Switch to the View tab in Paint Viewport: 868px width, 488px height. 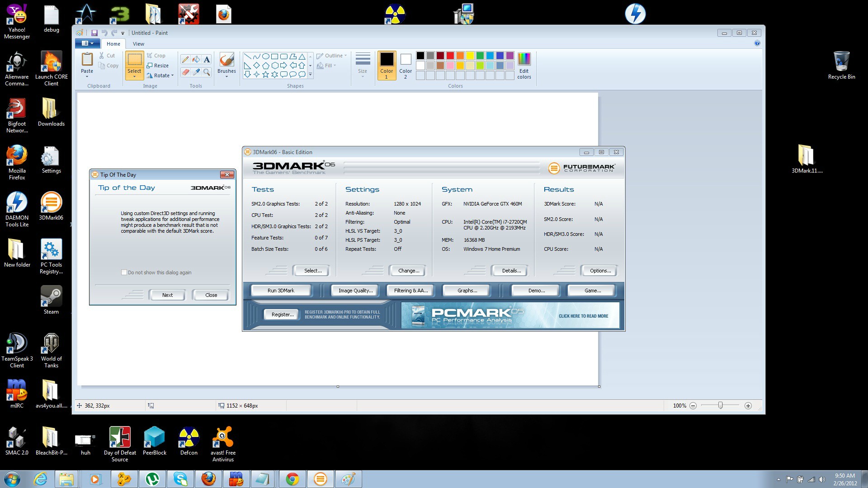(x=138, y=44)
